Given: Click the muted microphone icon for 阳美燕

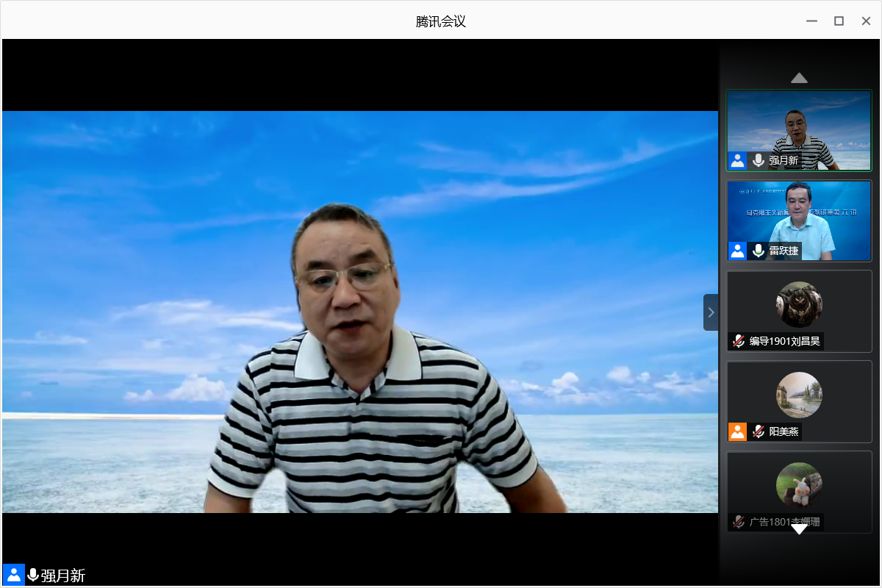Looking at the screenshot, I should pyautogui.click(x=759, y=431).
